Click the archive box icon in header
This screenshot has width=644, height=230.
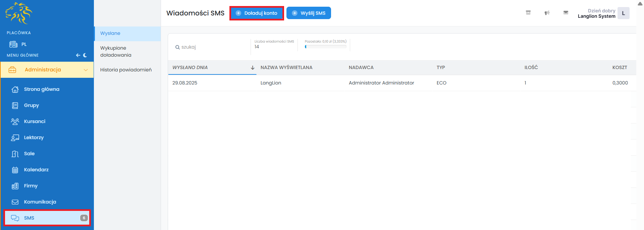[x=528, y=13]
